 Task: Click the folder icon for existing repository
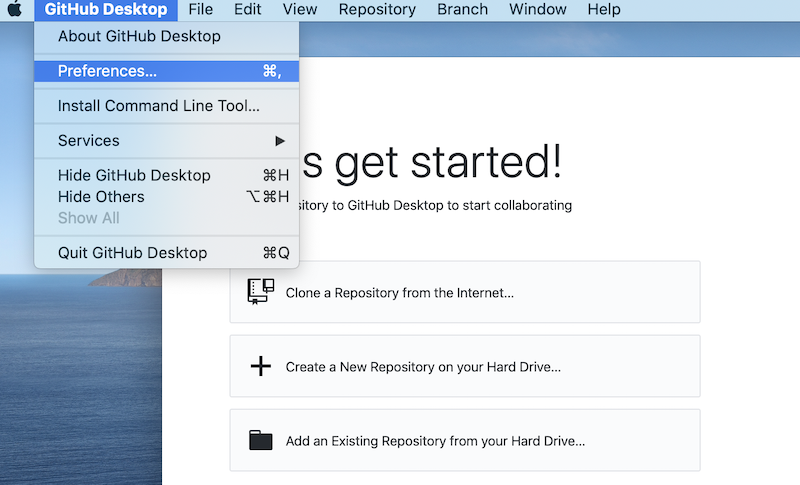point(260,440)
